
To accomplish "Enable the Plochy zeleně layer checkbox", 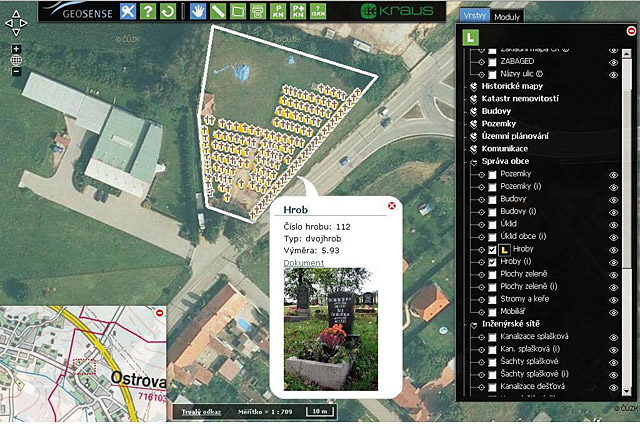I will 492,275.
